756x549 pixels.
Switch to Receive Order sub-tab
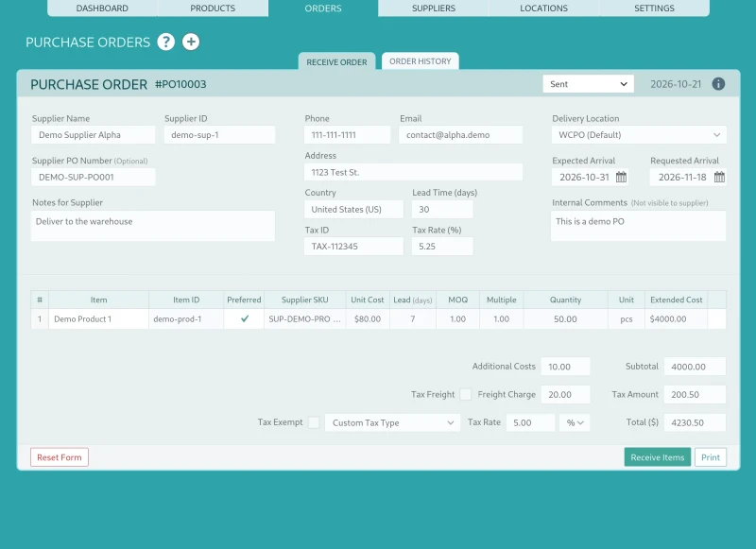tap(336, 61)
